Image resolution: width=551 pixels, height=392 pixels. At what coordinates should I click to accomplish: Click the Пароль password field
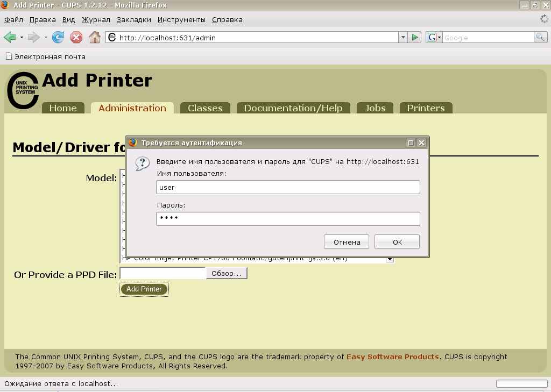[x=288, y=219]
